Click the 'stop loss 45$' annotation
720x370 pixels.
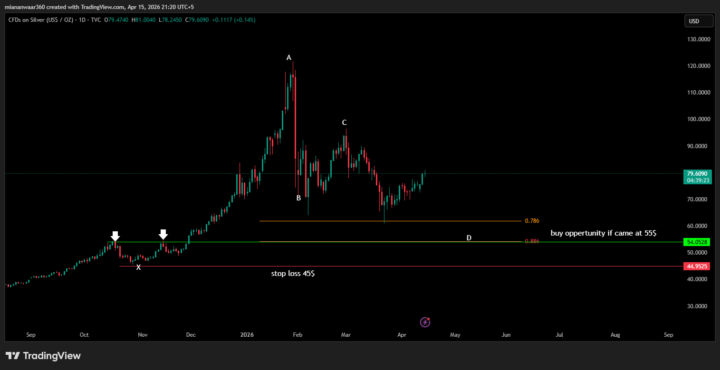pos(293,273)
